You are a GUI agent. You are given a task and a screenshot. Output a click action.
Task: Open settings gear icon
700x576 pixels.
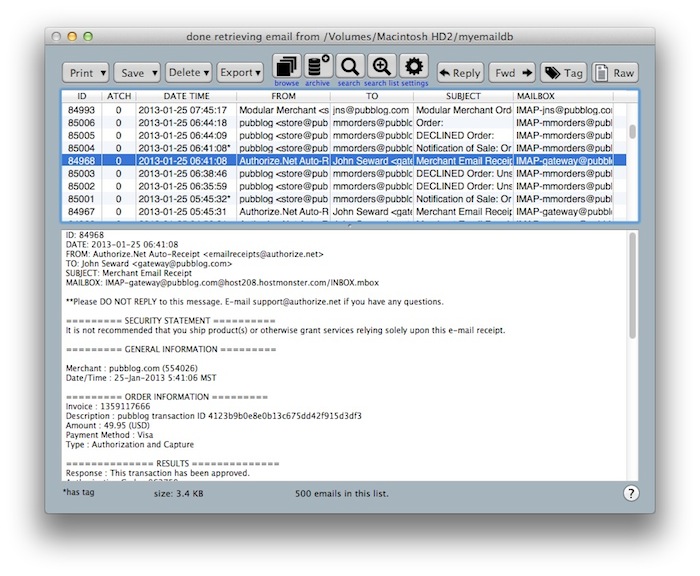tap(414, 67)
